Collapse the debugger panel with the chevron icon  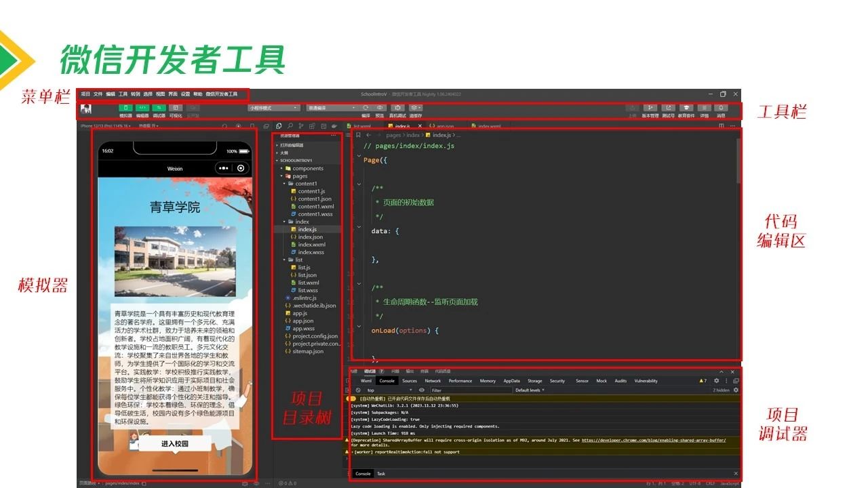(x=722, y=371)
